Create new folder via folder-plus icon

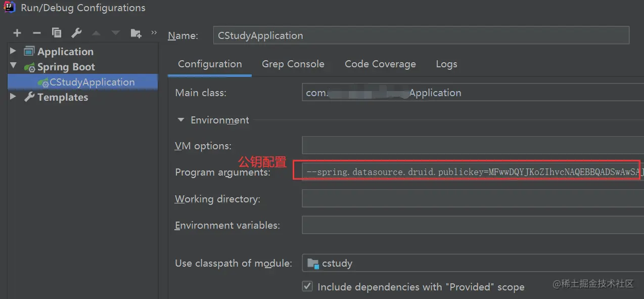136,33
